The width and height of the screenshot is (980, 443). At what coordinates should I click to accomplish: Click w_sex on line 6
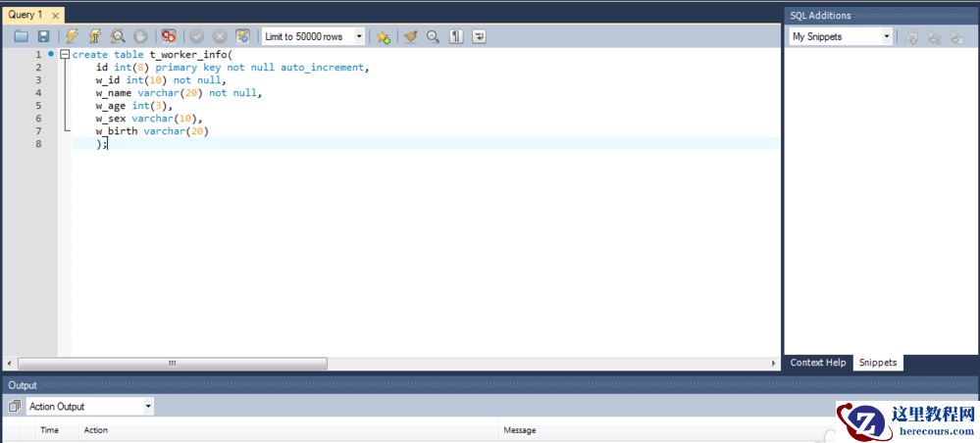[111, 118]
